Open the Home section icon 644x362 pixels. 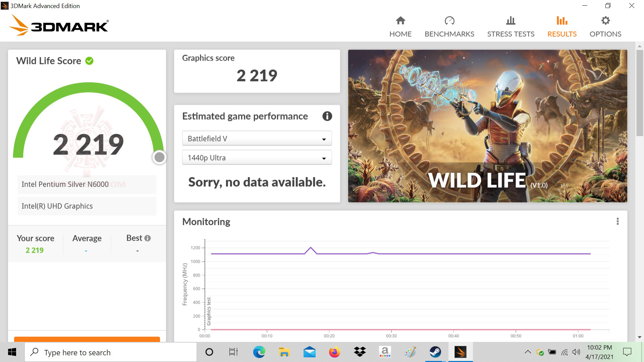pyautogui.click(x=400, y=21)
